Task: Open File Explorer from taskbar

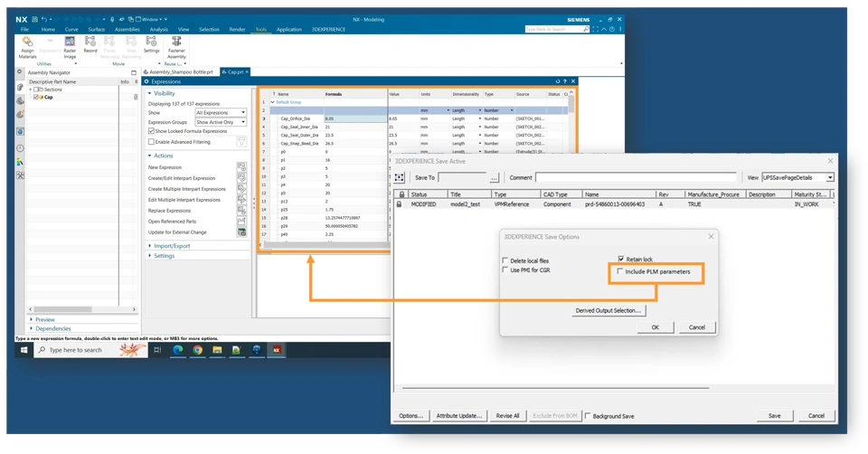Action: (x=217, y=350)
